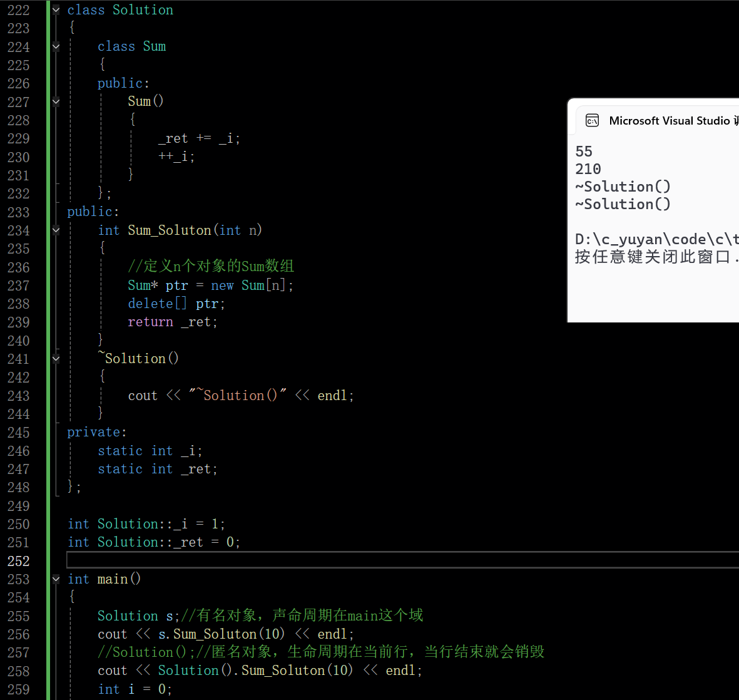Click the cout "~Solution()" line 243

(241, 395)
